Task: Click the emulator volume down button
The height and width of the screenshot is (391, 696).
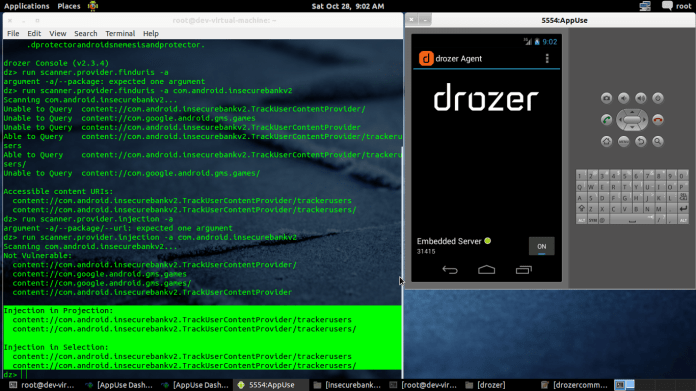Action: point(624,98)
